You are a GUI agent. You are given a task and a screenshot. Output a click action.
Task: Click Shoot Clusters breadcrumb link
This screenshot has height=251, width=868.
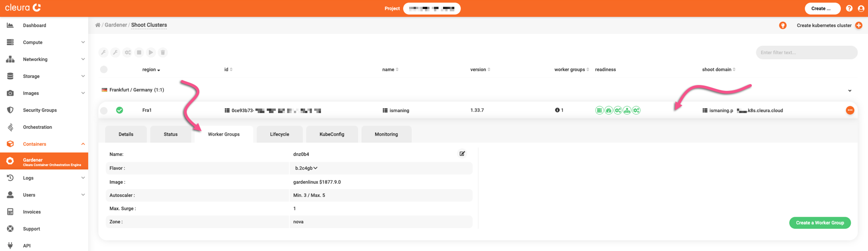point(149,25)
